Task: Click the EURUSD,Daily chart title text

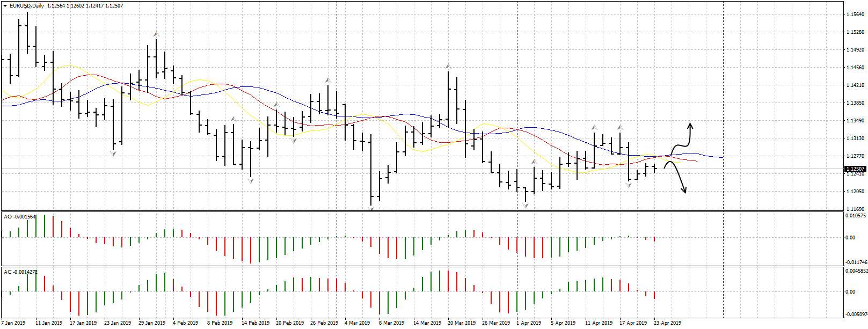Action: (27, 6)
